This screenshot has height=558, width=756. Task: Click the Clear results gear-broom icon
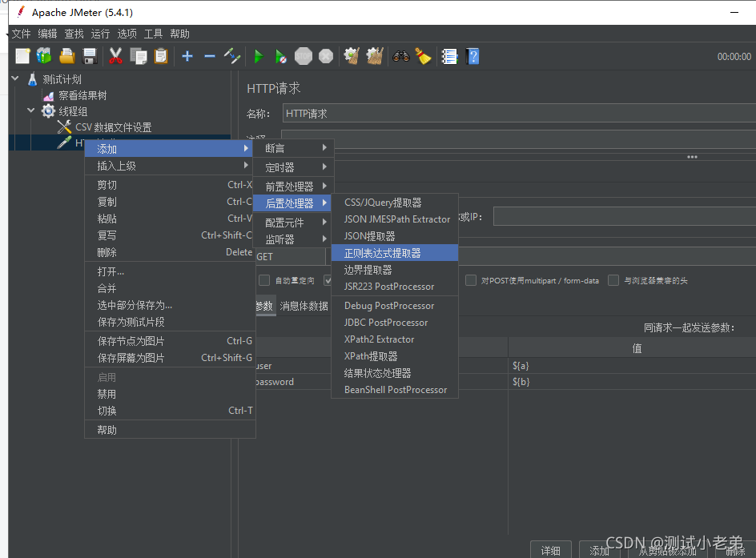pyautogui.click(x=352, y=56)
